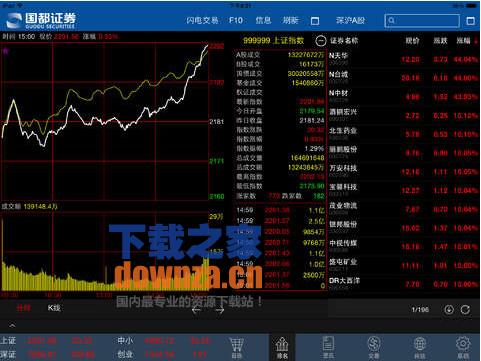The height and width of the screenshot is (361, 481).
Task: Click the 1/196 page indicator
Action: point(420,310)
